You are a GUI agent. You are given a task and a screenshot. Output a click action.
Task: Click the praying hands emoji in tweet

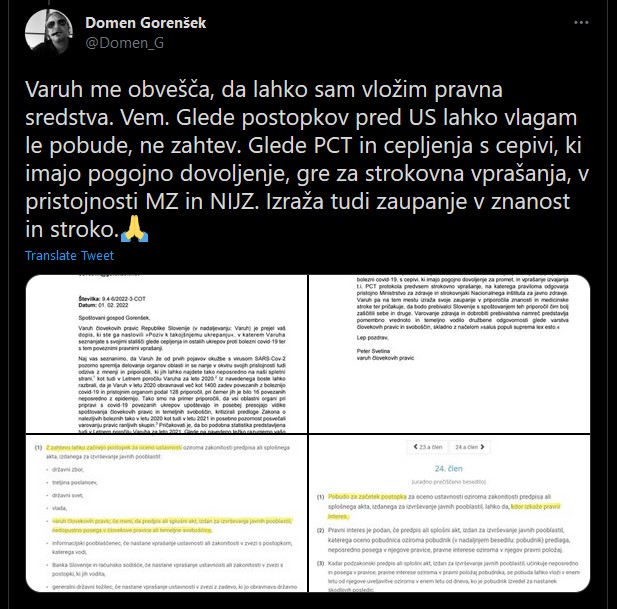[134, 229]
